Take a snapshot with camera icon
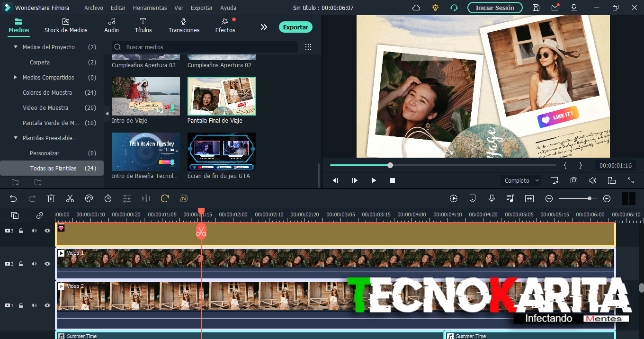The height and width of the screenshot is (339, 644). 574,180
